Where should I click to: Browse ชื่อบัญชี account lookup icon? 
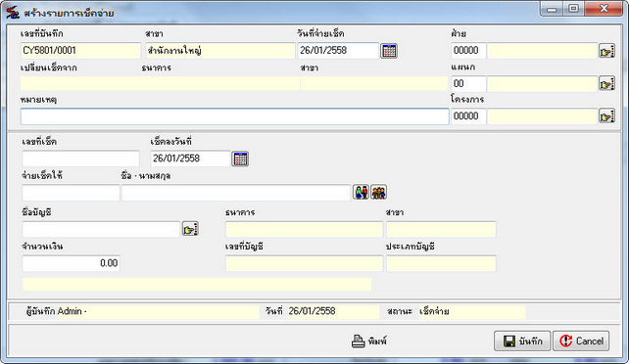pos(190,229)
